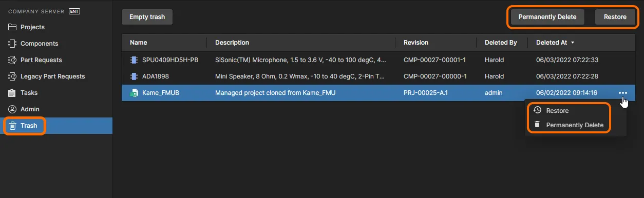Click the Empty trash button
The height and width of the screenshot is (198, 644).
(147, 17)
